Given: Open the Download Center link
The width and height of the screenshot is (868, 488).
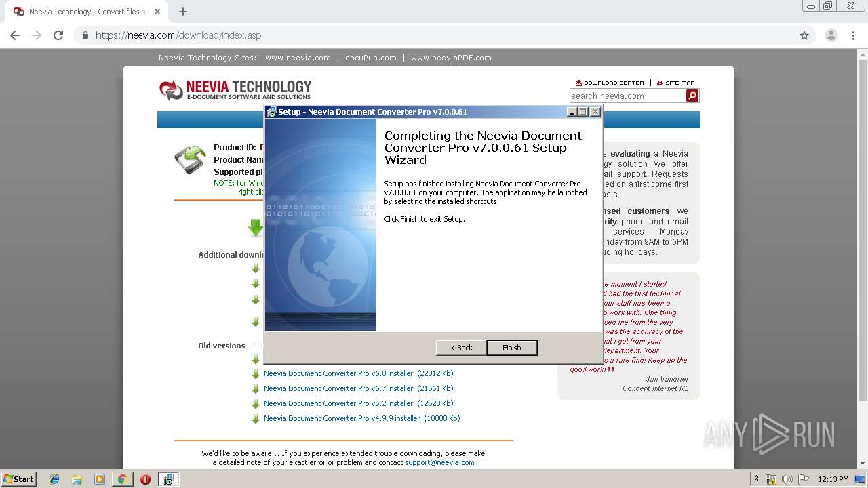Looking at the screenshot, I should point(610,83).
